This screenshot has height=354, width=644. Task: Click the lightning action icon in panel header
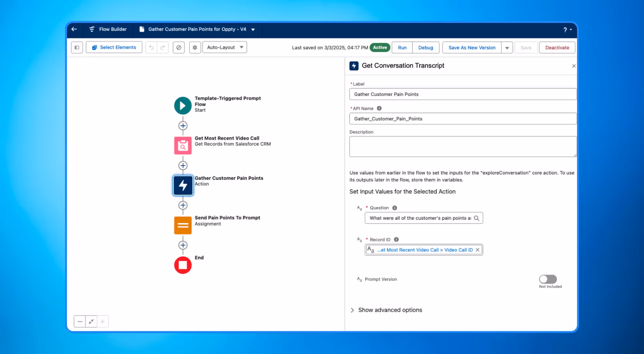pyautogui.click(x=354, y=66)
